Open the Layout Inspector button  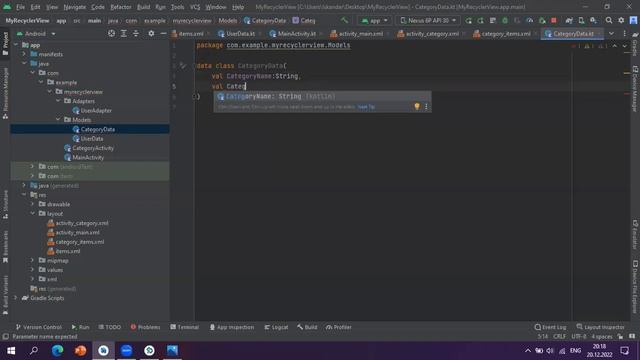(x=600, y=327)
